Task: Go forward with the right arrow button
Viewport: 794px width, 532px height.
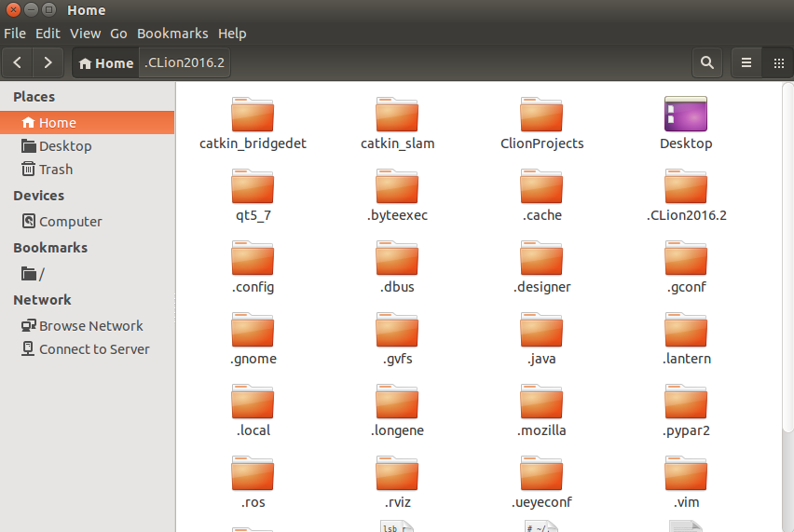Action: pyautogui.click(x=48, y=62)
